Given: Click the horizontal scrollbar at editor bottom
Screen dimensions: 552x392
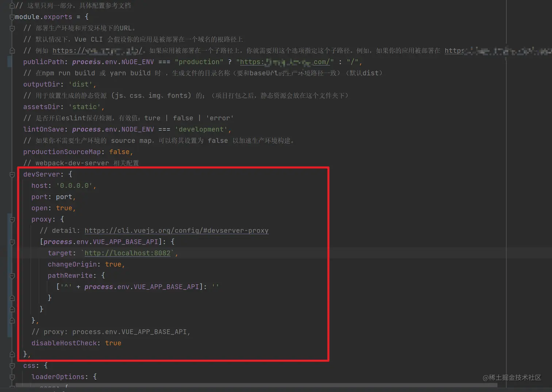Looking at the screenshot, I should [256, 385].
